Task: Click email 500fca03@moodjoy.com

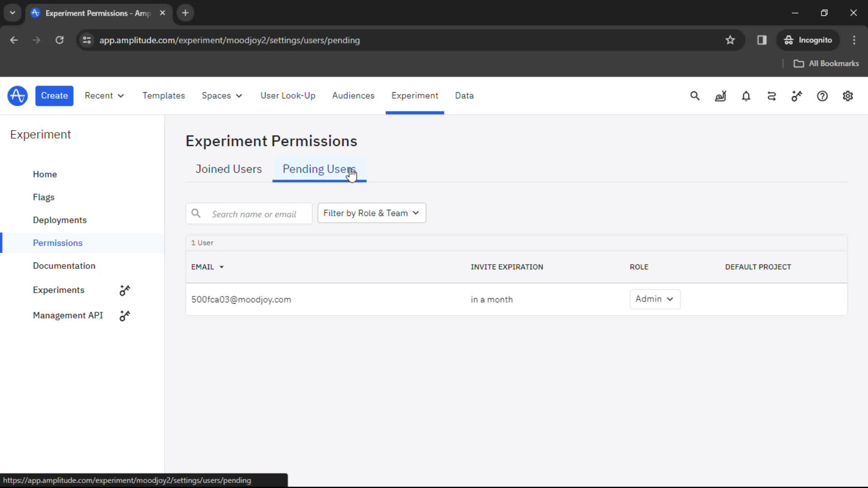Action: pos(241,300)
